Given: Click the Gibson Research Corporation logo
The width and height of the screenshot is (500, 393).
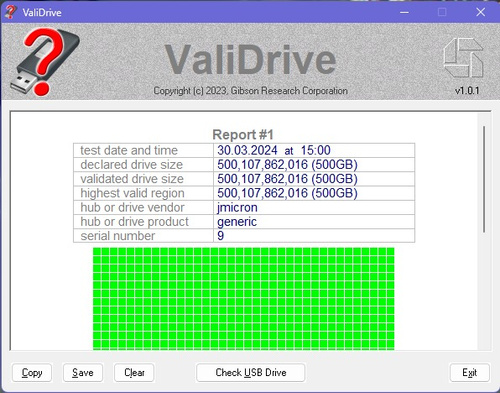Looking at the screenshot, I should (463, 58).
